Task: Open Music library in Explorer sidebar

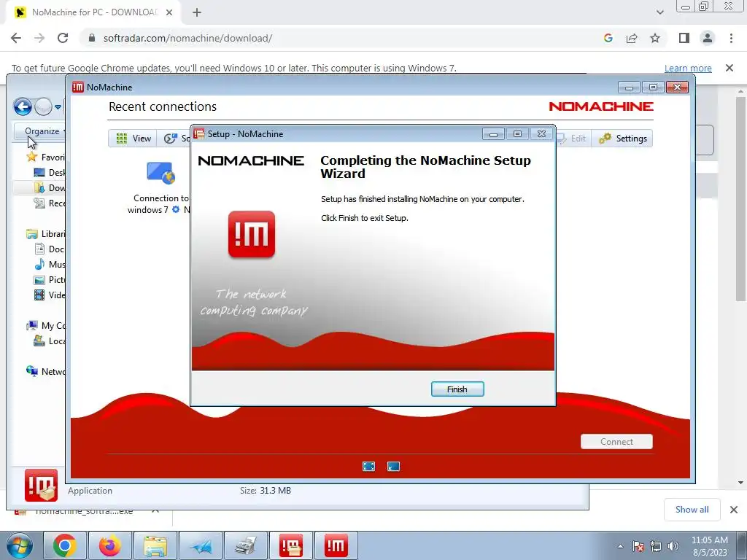Action: click(x=49, y=264)
